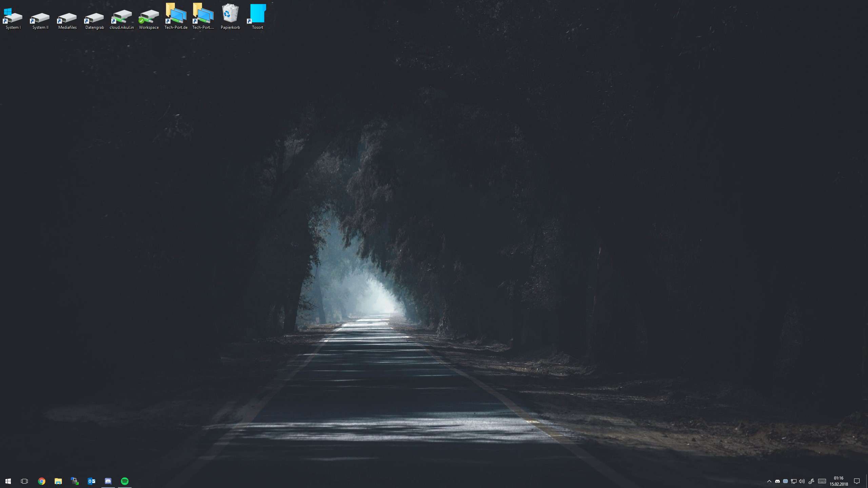This screenshot has height=488, width=868.
Task: Switch to Discord in the taskbar
Action: coord(108,481)
